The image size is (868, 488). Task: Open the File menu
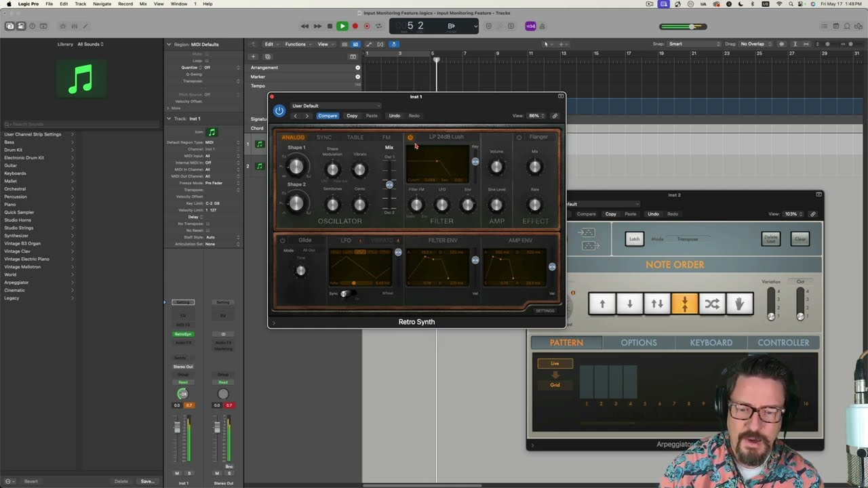pos(49,4)
